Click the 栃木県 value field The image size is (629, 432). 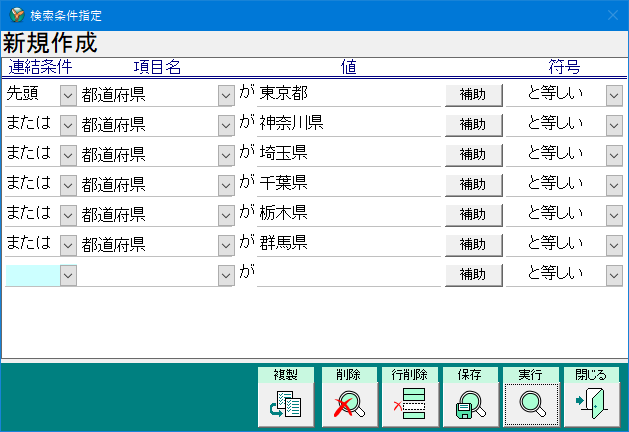pos(348,214)
